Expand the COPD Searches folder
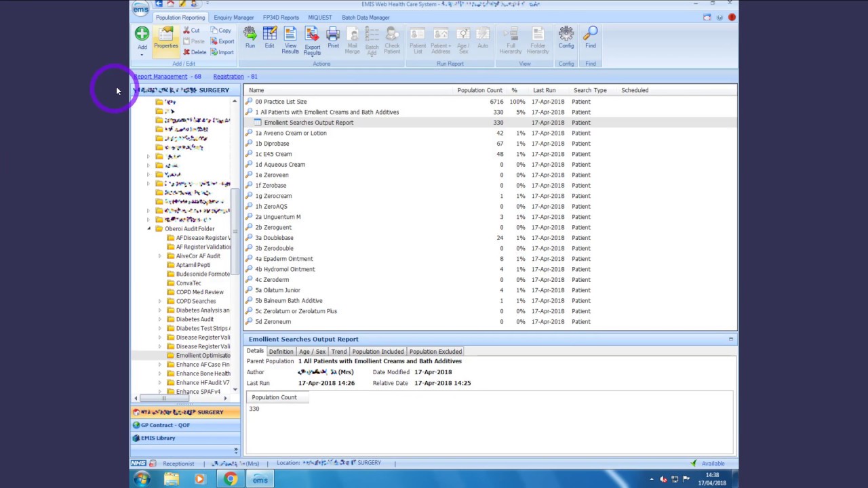The image size is (868, 488). [x=160, y=301]
